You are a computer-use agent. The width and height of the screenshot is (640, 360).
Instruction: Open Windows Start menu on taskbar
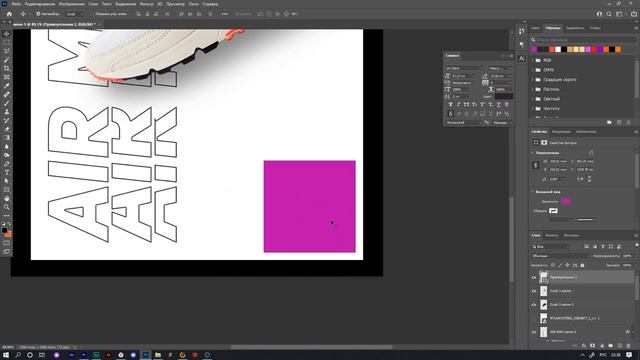(6, 355)
